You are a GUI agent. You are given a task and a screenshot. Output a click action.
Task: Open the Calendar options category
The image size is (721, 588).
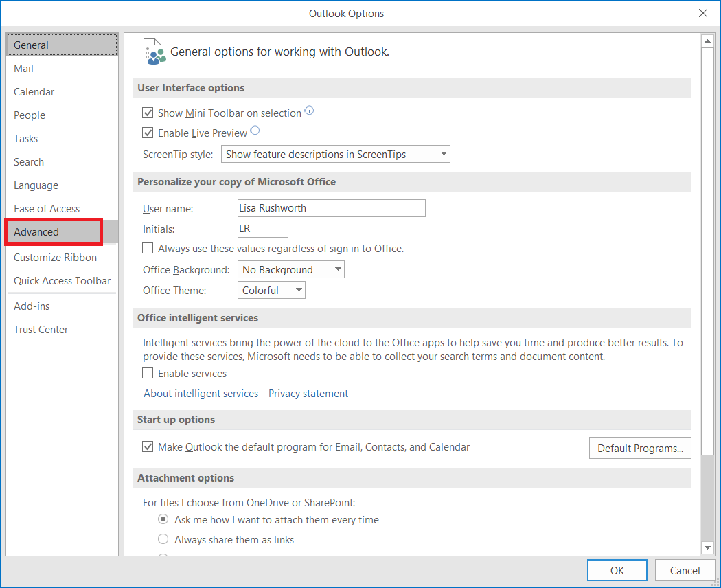tap(62, 92)
